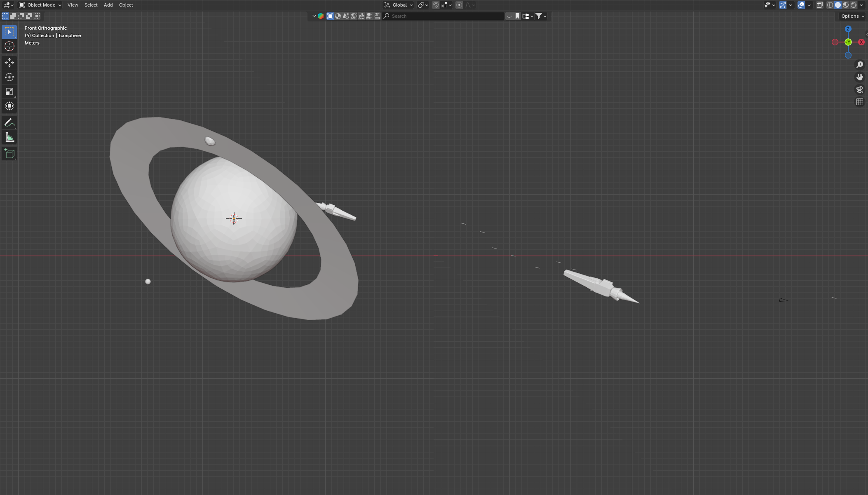Select the Measure ruler tool

9,137
